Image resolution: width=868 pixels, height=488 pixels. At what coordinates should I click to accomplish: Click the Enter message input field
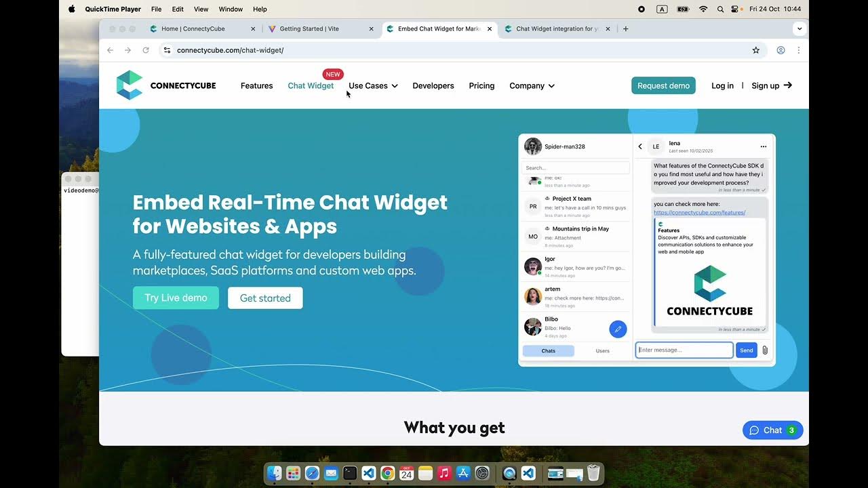tap(684, 350)
